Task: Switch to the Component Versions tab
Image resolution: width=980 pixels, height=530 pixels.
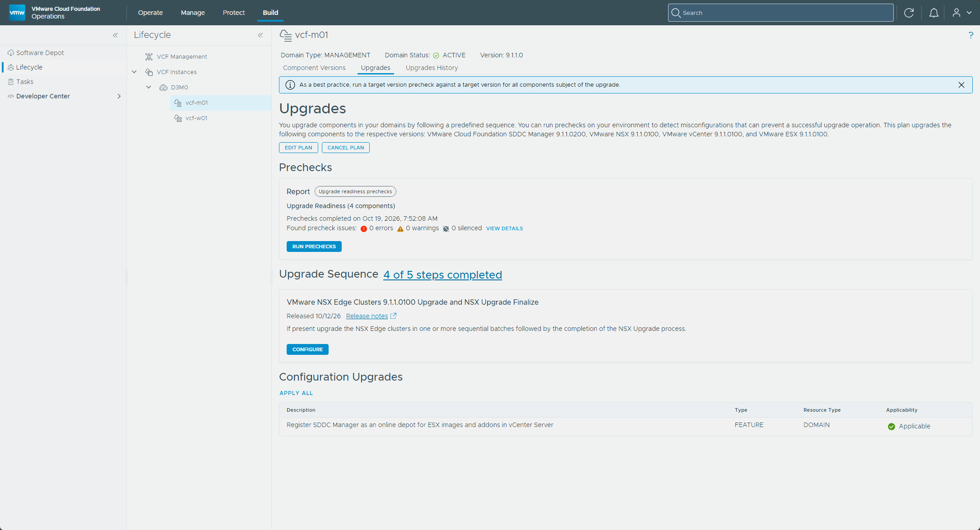Action: tap(314, 68)
